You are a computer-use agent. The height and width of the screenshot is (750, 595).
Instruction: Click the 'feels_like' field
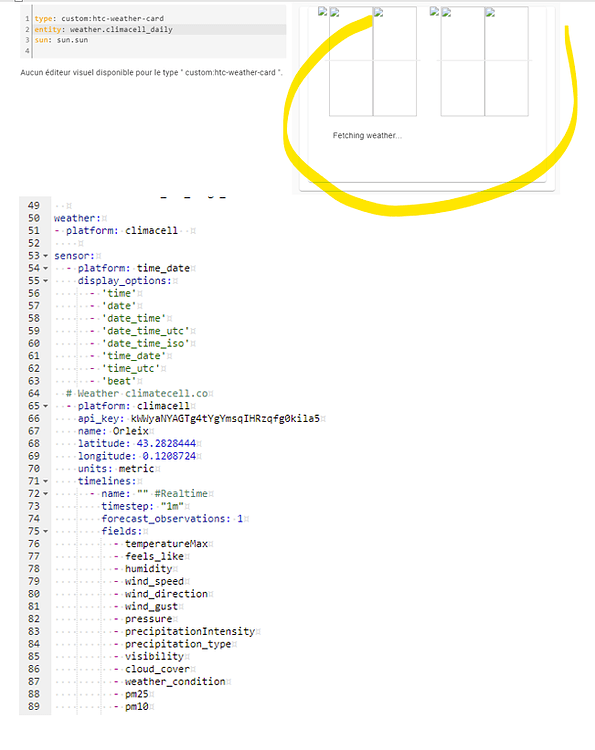click(x=154, y=556)
